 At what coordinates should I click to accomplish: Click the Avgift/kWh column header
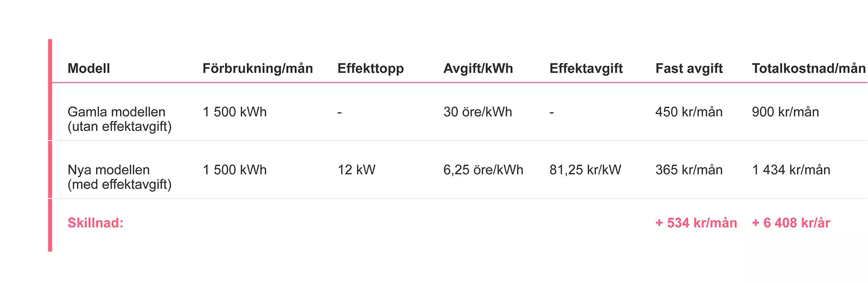point(478,68)
